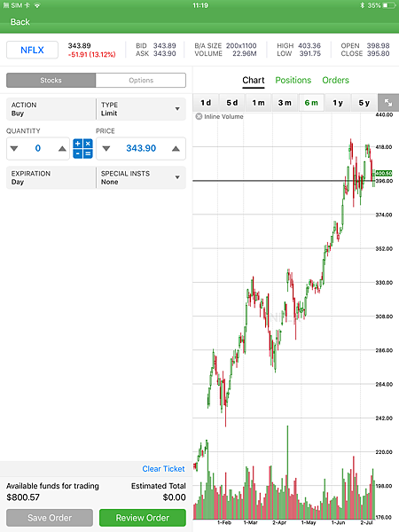Image resolution: width=399 pixels, height=532 pixels.
Task: Tap the 400.50 price marker on chart
Action: [x=384, y=174]
